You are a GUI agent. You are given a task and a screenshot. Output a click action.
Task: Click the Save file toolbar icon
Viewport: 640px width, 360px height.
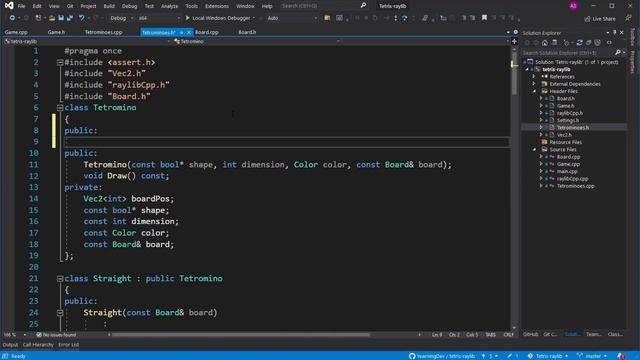(x=61, y=18)
